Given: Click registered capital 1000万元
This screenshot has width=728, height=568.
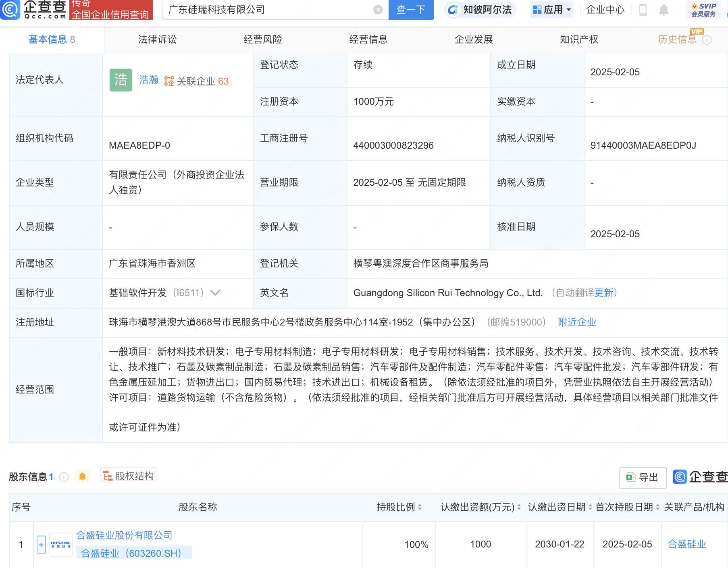Looking at the screenshot, I should 374,102.
